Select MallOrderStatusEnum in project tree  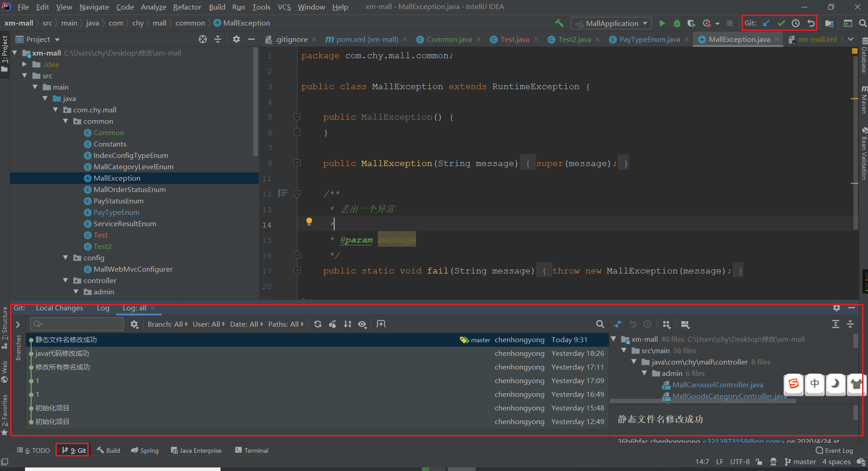[x=130, y=190]
